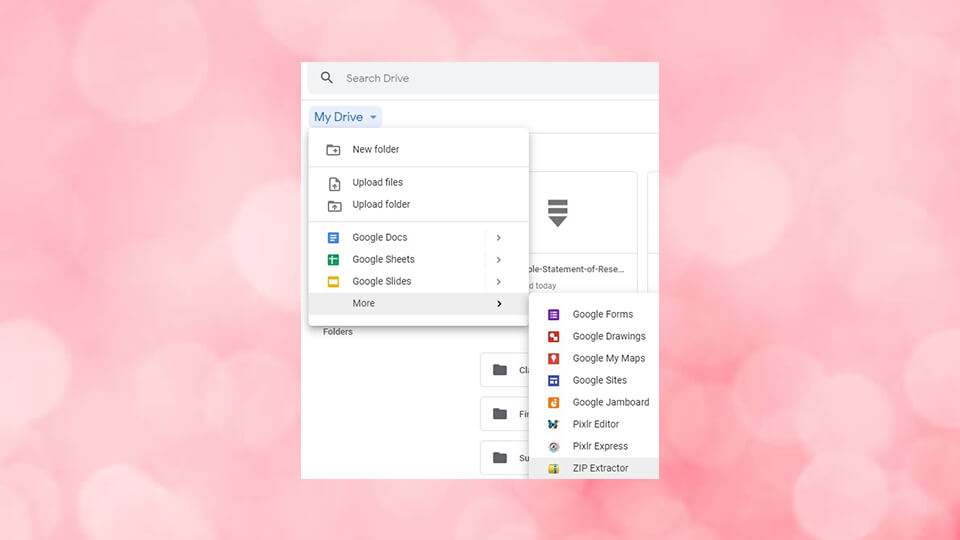Open the My Drive dropdown button
Viewport: 960px width, 540px height.
pos(345,117)
